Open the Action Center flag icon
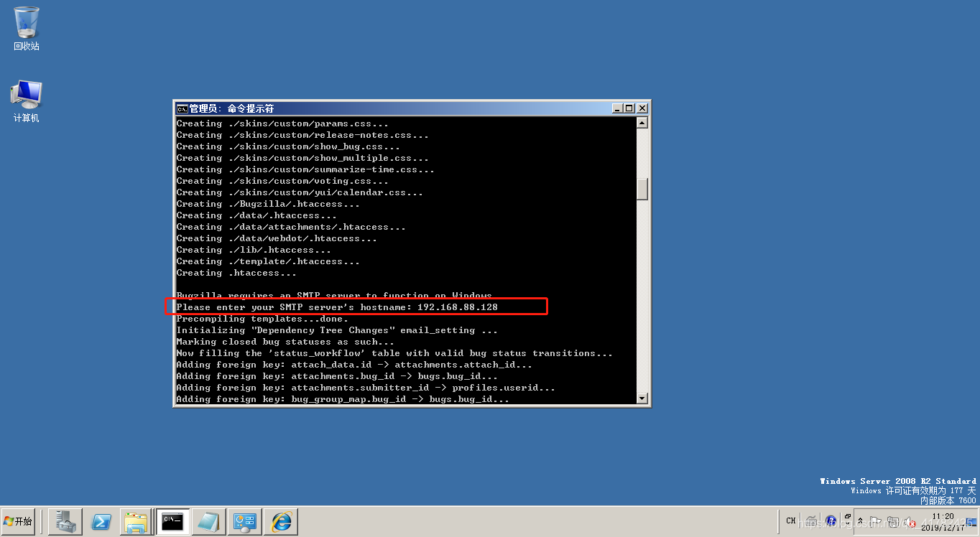The height and width of the screenshot is (537, 980). pyautogui.click(x=875, y=520)
